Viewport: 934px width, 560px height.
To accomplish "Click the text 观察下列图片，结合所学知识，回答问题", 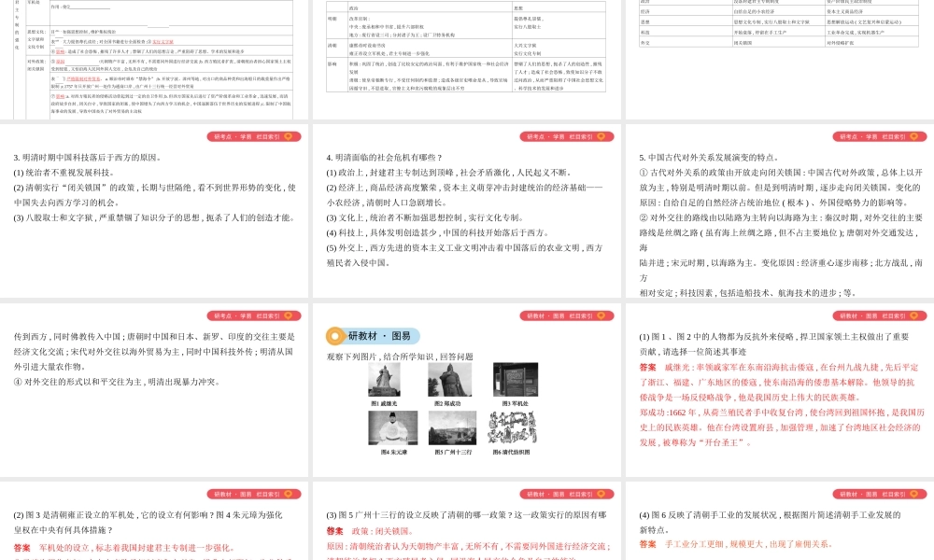I will (x=400, y=357).
